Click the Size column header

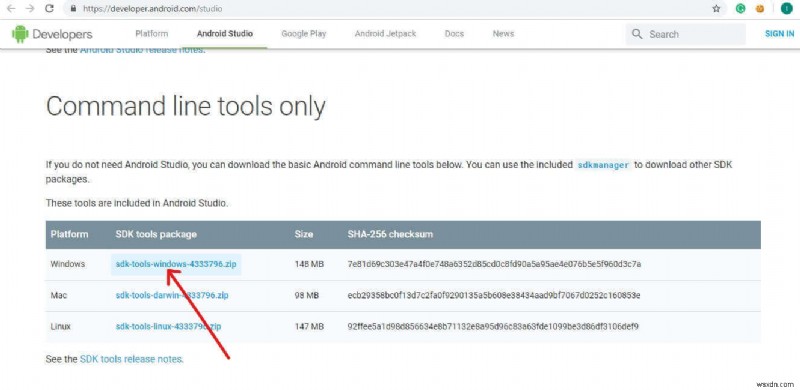coord(304,234)
